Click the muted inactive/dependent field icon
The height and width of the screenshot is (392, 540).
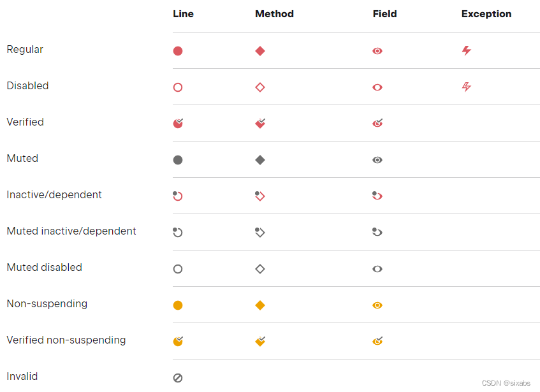377,232
